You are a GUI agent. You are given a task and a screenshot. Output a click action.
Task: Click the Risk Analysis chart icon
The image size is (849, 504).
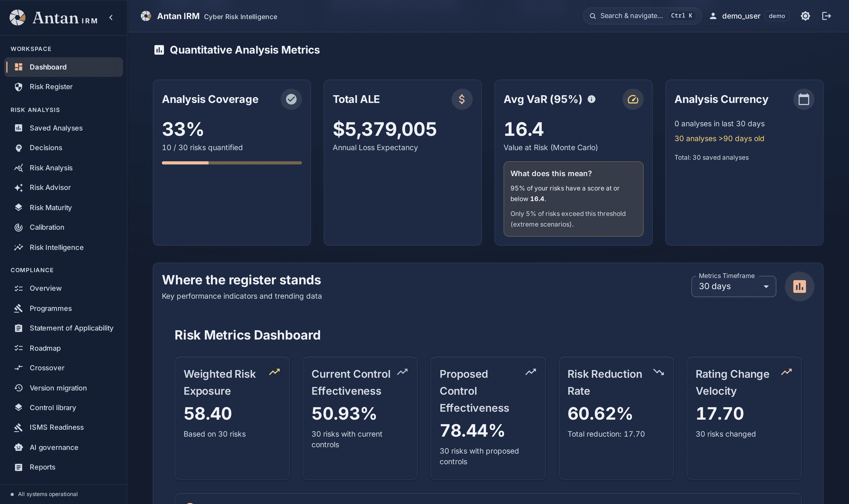(19, 168)
